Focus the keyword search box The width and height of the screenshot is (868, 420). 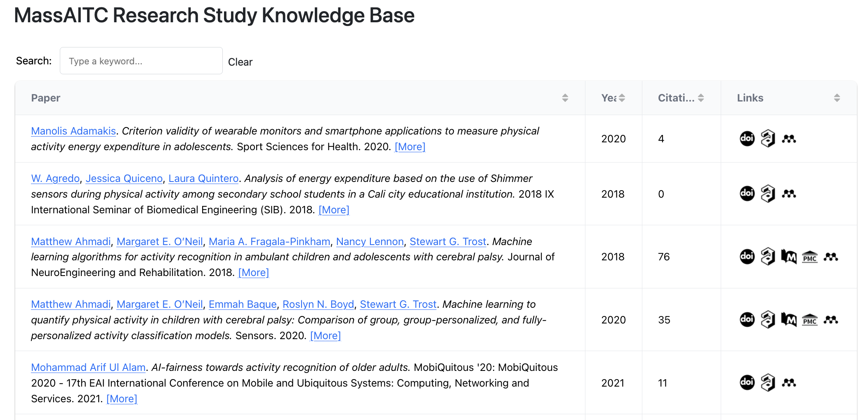[141, 61]
